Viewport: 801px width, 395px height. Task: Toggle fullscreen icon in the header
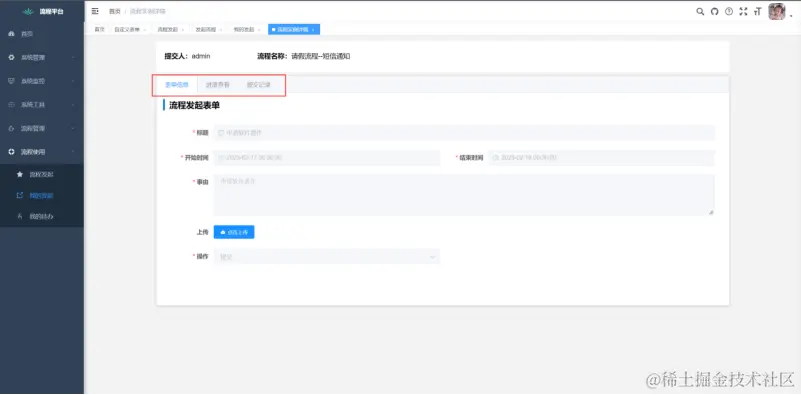point(743,11)
